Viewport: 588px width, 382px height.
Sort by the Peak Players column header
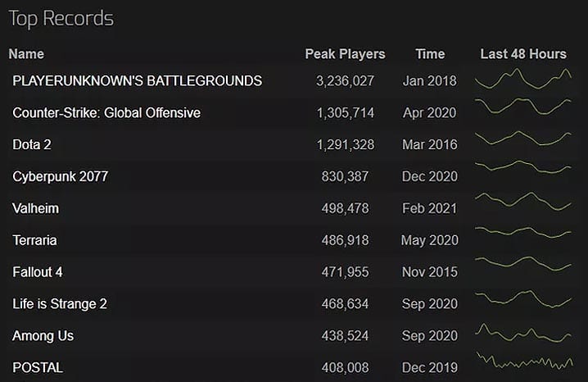pos(345,54)
